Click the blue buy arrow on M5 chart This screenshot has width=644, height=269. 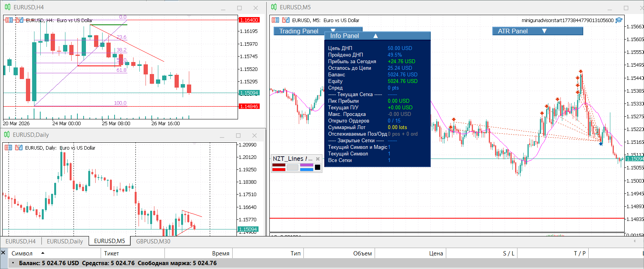(601, 144)
